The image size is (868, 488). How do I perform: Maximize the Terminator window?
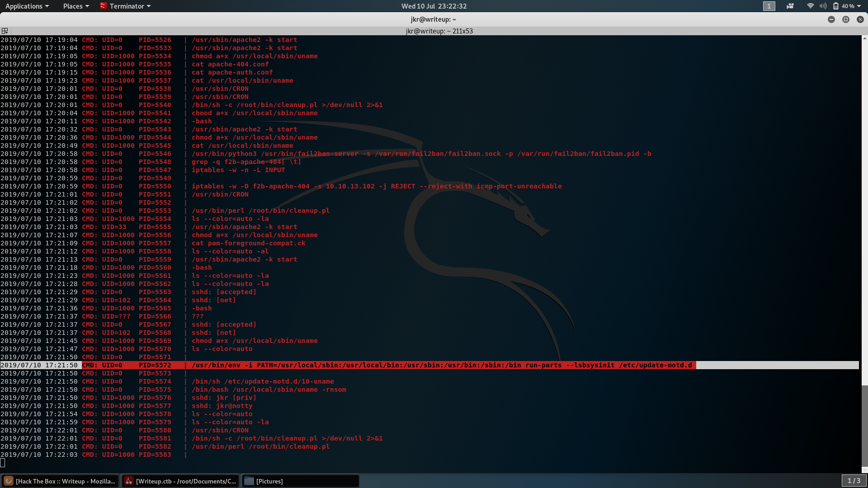846,19
